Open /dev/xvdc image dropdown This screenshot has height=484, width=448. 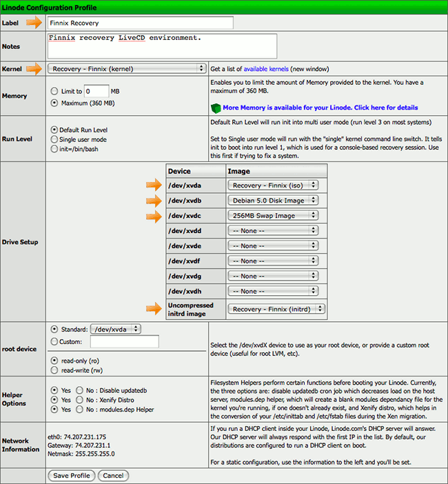(x=273, y=215)
